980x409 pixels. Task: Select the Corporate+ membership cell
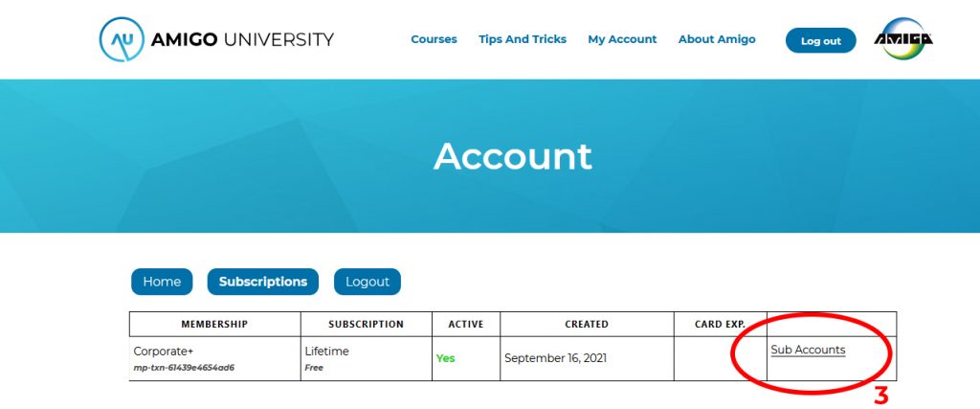pos(214,358)
